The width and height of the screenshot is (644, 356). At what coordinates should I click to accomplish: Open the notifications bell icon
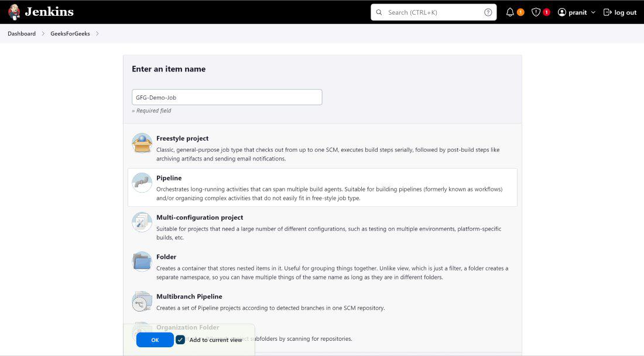pyautogui.click(x=510, y=12)
